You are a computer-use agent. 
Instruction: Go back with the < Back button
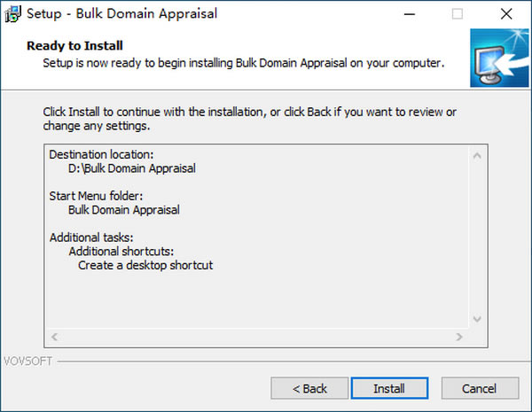coord(309,388)
